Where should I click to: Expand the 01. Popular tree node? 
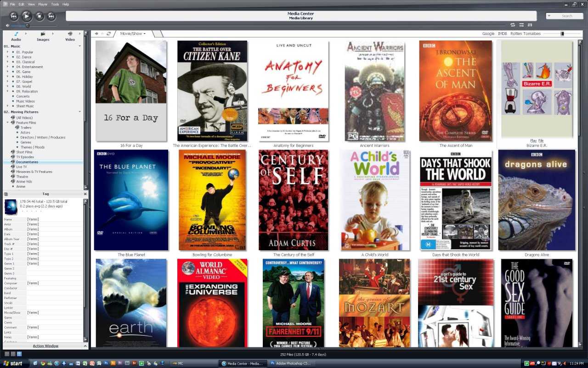tap(7, 52)
